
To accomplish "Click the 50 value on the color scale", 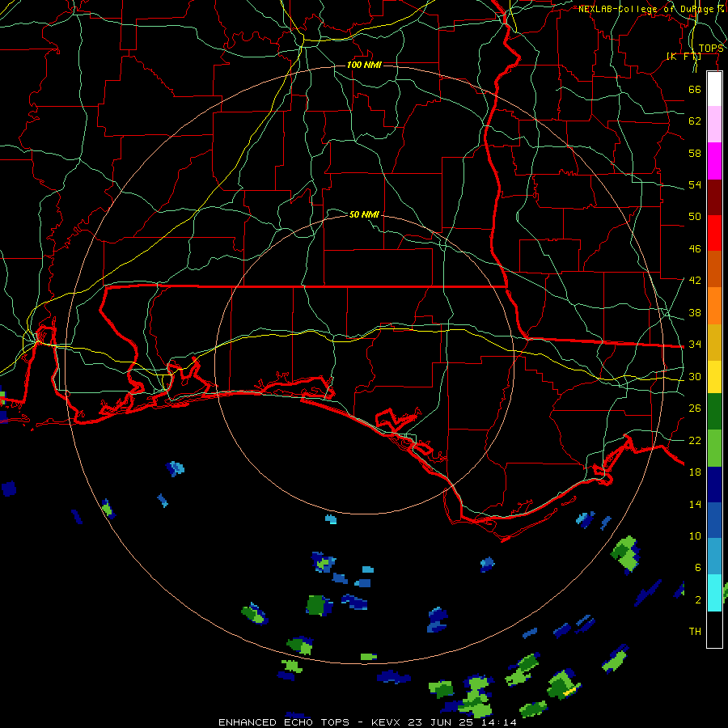I will pyautogui.click(x=695, y=217).
